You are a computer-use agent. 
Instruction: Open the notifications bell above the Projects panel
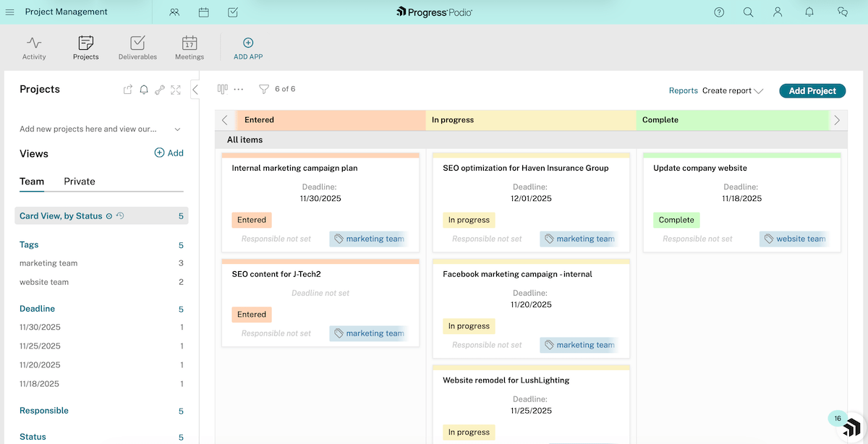coord(143,89)
